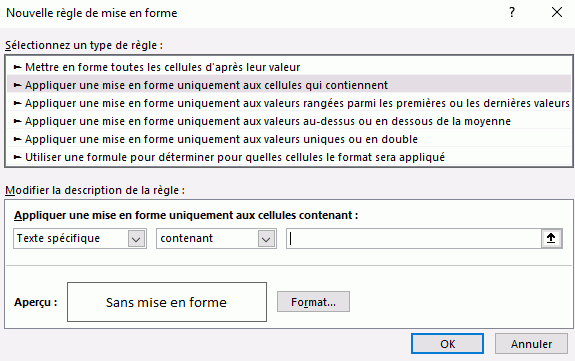Choose 'Utiliser une formule pour déterminer' rule type
This screenshot has height=361, width=575.
coord(289,157)
